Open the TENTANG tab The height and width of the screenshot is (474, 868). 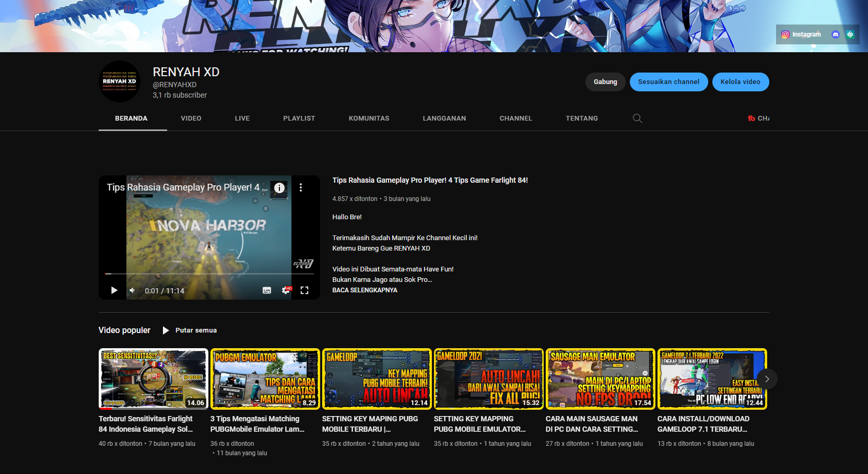pos(582,118)
